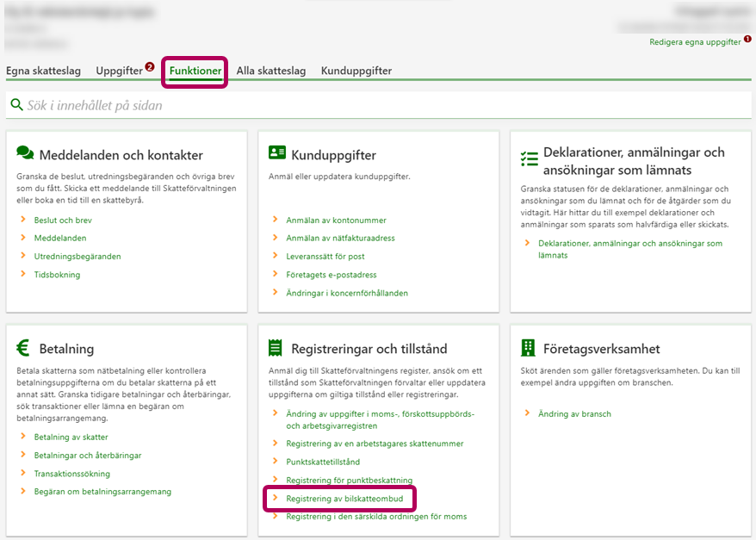The width and height of the screenshot is (756, 540).
Task: Open the Beslut och brev link
Action: pyautogui.click(x=63, y=220)
